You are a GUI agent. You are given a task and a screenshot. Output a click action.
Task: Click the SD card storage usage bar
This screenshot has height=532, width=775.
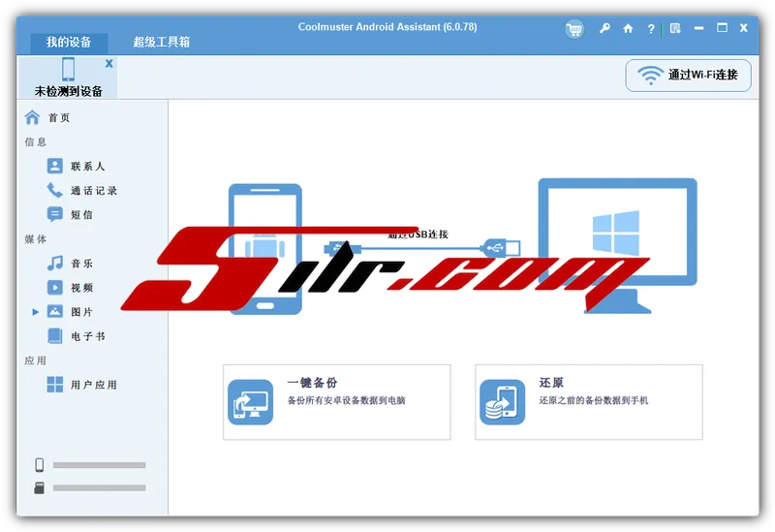pos(100,487)
